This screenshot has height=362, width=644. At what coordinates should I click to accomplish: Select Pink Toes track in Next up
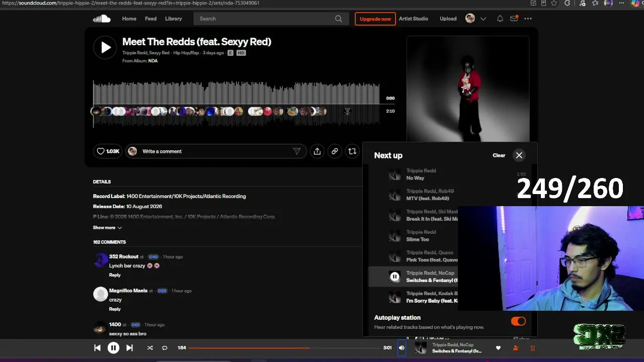tap(432, 260)
